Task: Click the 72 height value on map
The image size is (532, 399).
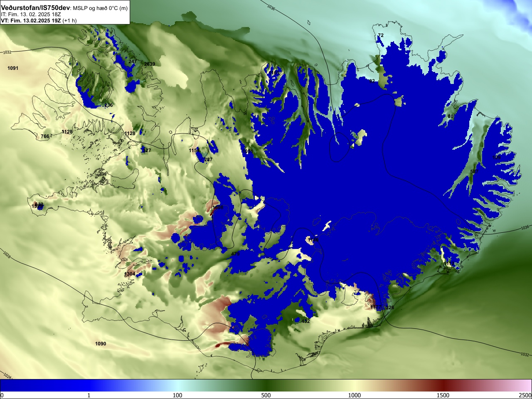Action: tap(381, 35)
